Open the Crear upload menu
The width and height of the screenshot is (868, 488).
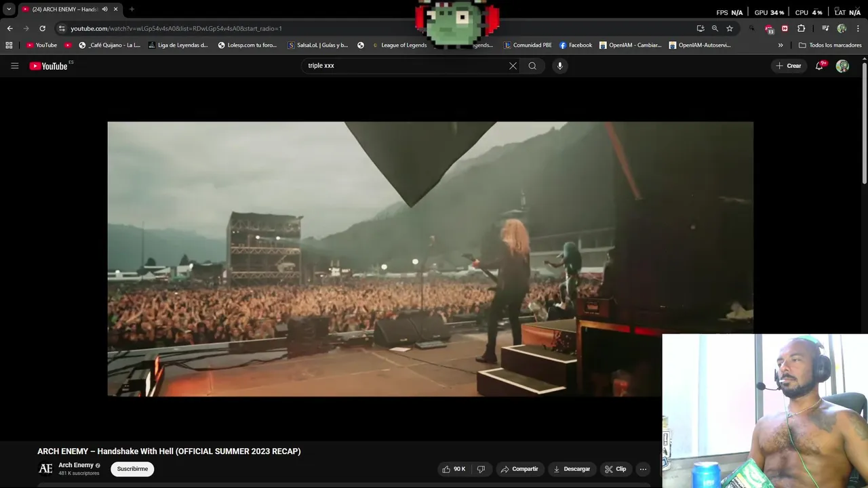(x=789, y=66)
